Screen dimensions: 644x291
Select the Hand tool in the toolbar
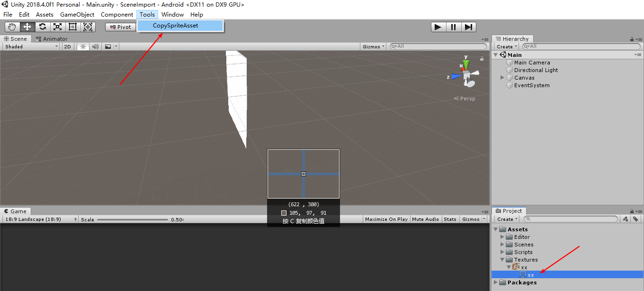(x=12, y=27)
